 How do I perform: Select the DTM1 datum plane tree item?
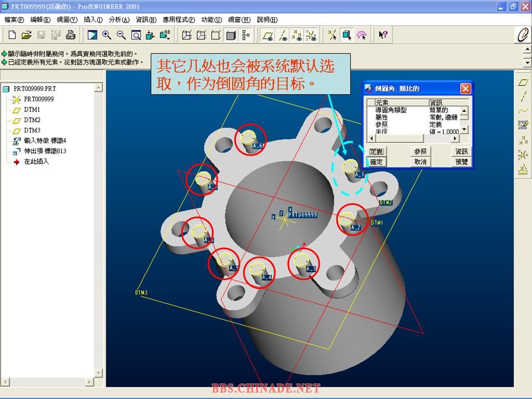click(32, 110)
